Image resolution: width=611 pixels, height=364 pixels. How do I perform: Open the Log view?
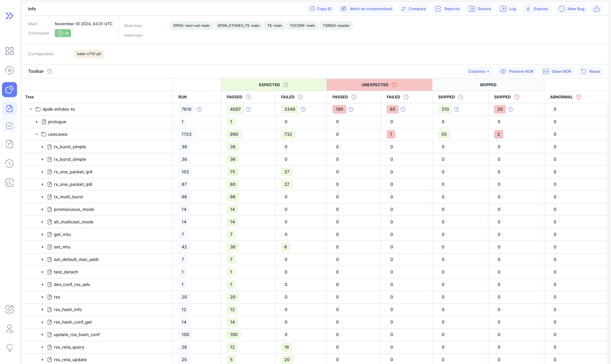[508, 9]
